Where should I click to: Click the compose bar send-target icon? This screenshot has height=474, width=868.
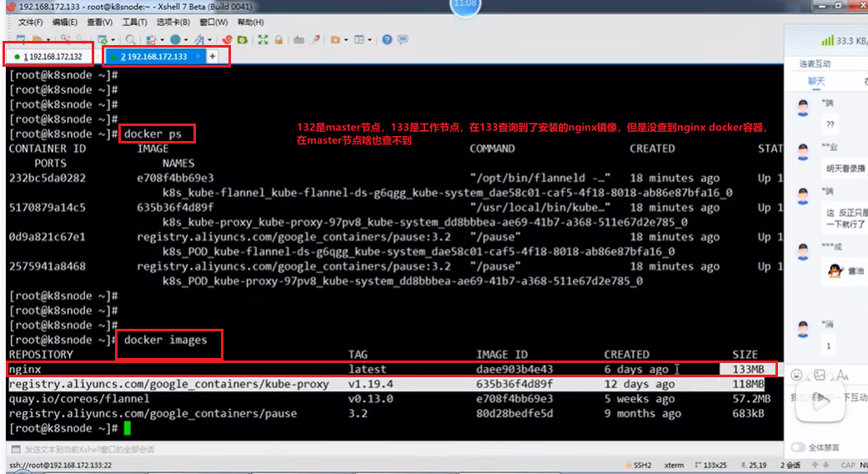click(16, 449)
